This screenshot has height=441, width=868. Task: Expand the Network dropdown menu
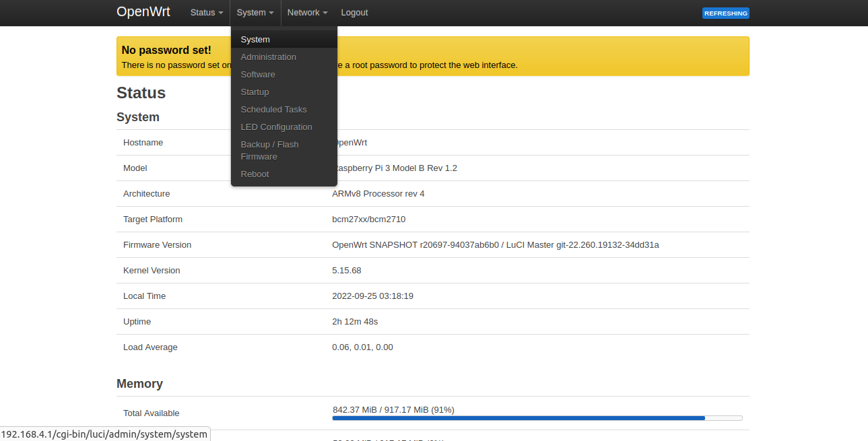pyautogui.click(x=307, y=13)
